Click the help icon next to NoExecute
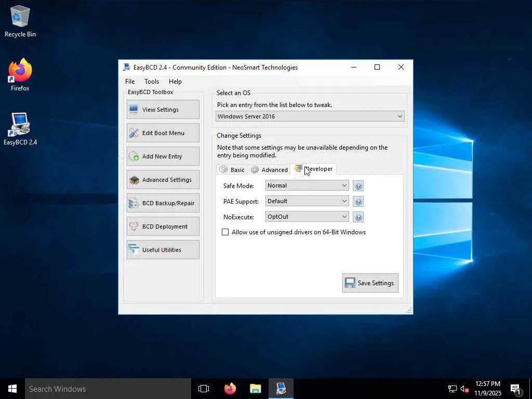Image resolution: width=532 pixels, height=399 pixels. tap(358, 217)
